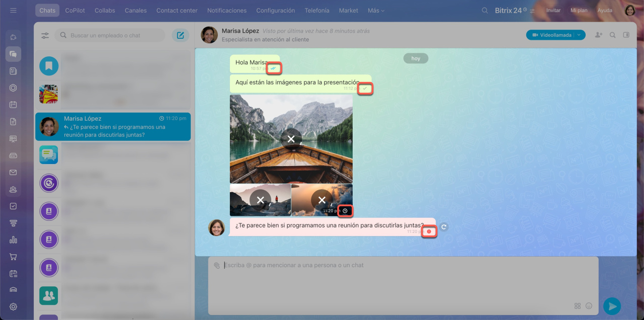The height and width of the screenshot is (320, 644).
Task: Open the bar chart analytics sidebar icon
Action: point(13,240)
